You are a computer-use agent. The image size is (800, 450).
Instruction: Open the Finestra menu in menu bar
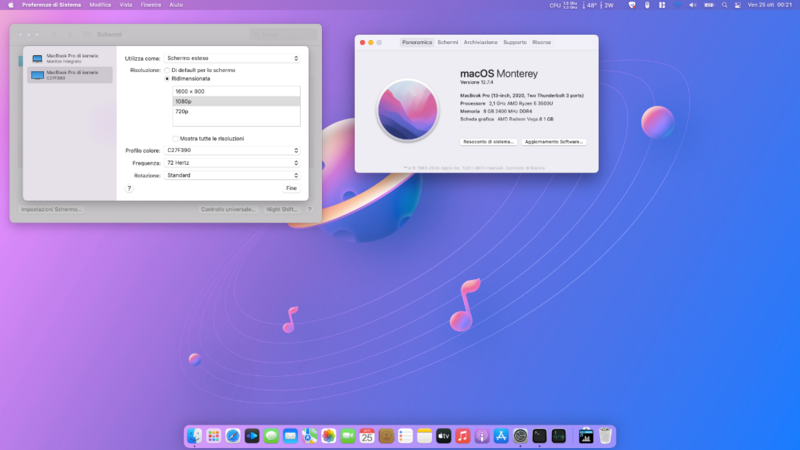[x=151, y=5]
